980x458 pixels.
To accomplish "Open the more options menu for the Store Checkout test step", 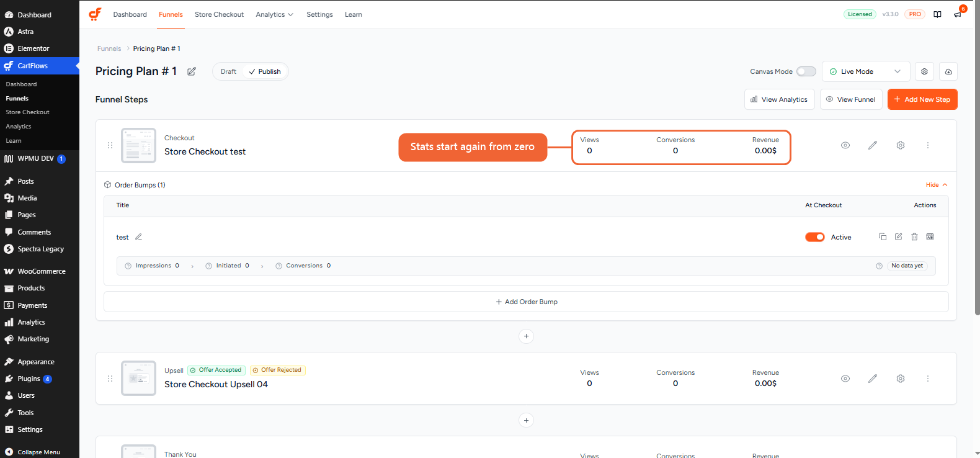I will [x=928, y=145].
